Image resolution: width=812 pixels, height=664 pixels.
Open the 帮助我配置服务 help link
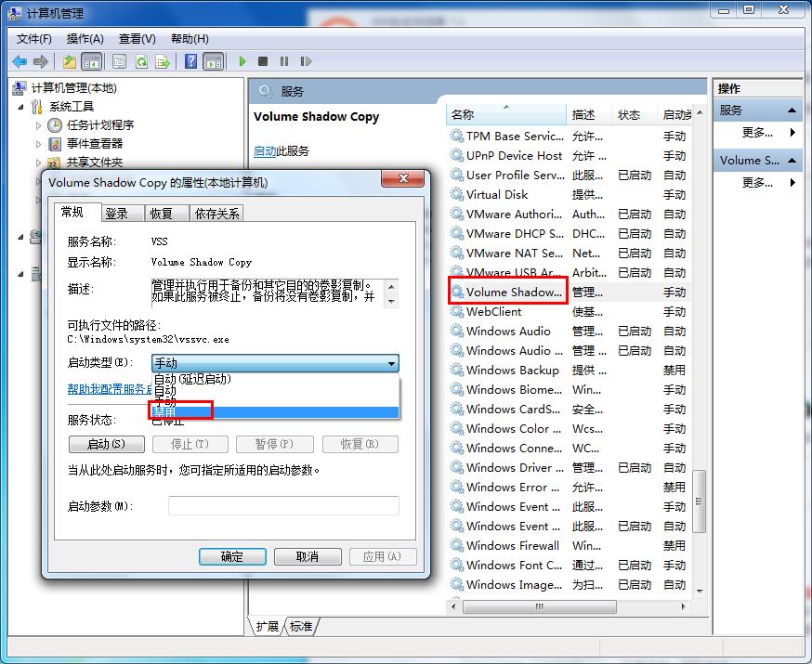pos(110,389)
